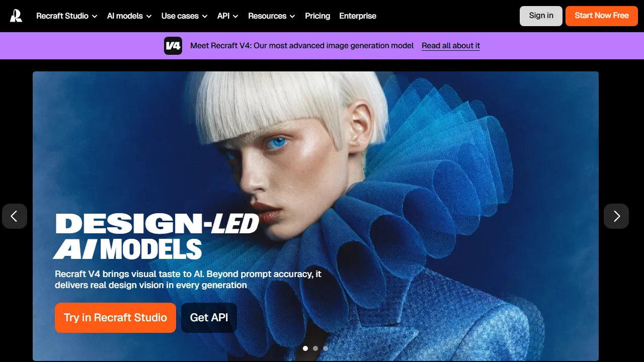Click the Sign in button
Viewport: 644px width, 362px height.
pos(541,16)
